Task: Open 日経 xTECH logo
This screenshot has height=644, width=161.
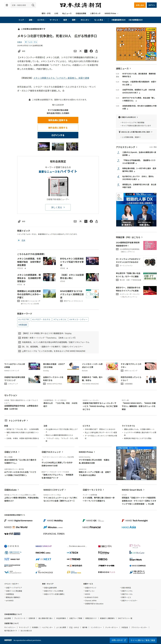Action: (72, 552)
